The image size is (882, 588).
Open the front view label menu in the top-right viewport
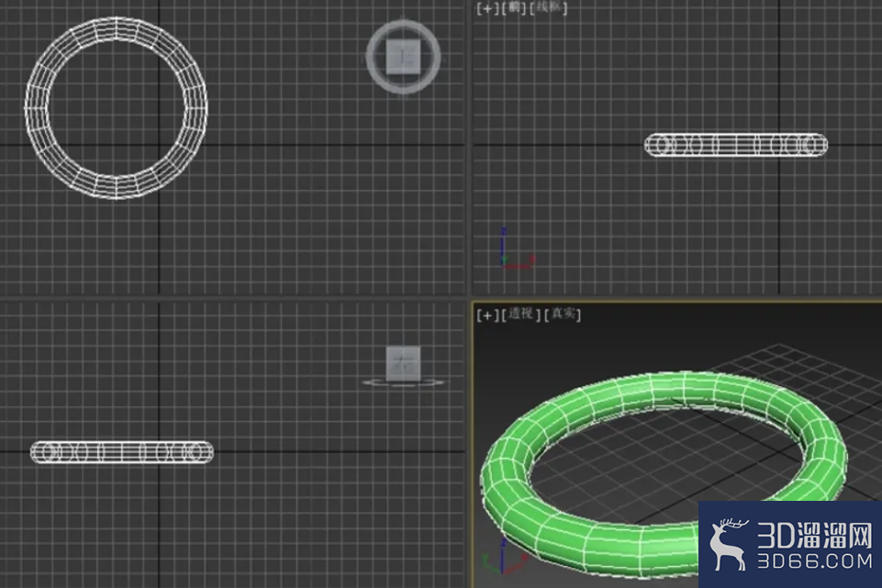tap(514, 8)
